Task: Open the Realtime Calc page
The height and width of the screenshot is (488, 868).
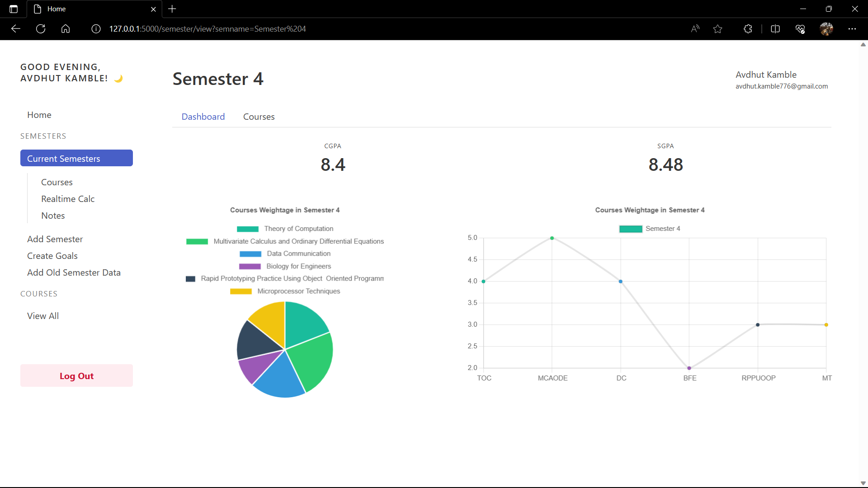Action: (x=68, y=199)
